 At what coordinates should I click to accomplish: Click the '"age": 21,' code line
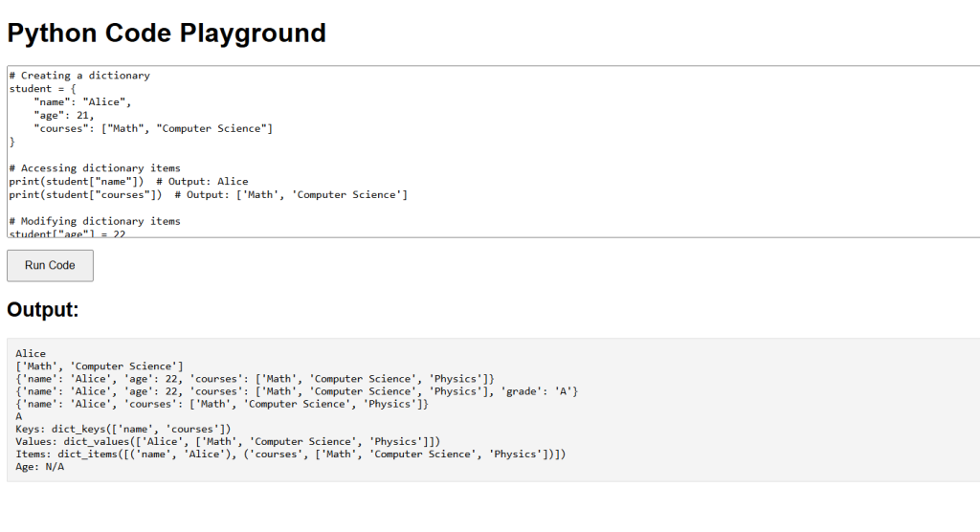[64, 116]
